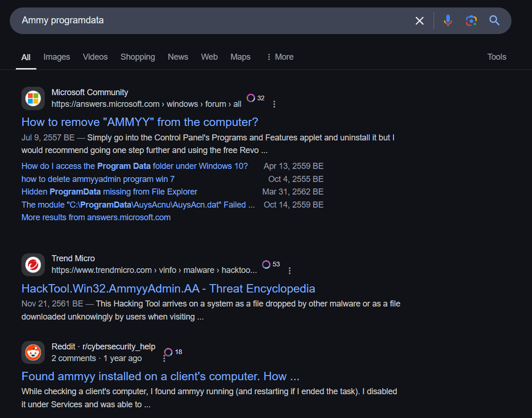Open the More search categories menu

(280, 56)
